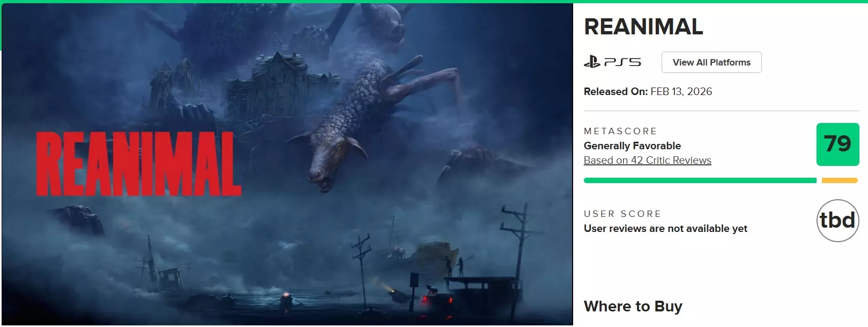Open the REANIMAL hero artwork image
Screen dimensions: 868x327
click(x=287, y=164)
